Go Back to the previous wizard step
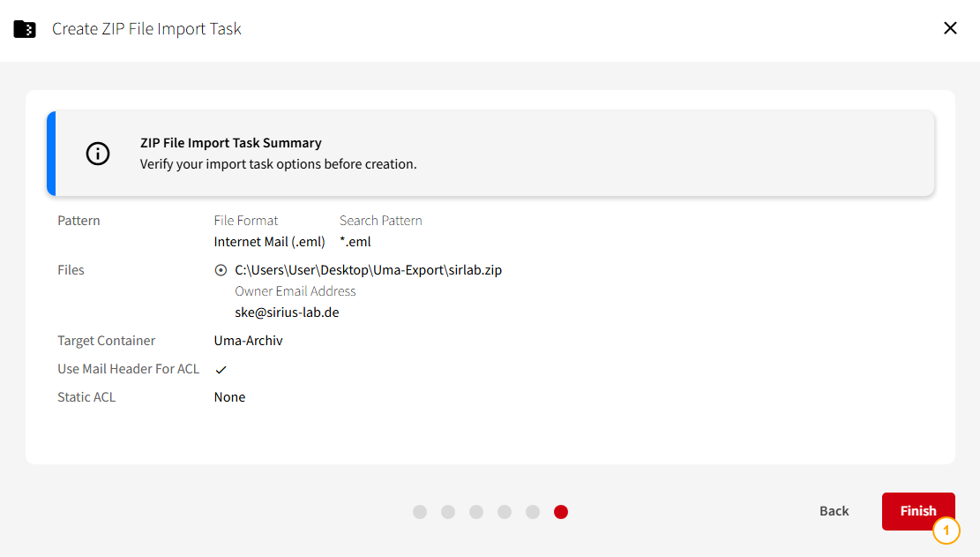The image size is (980, 557). [834, 511]
